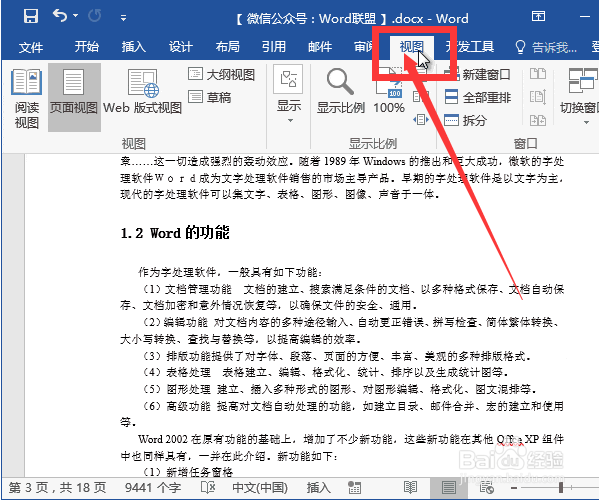
Task: Select 页面视图 layout button
Action: coord(74,97)
